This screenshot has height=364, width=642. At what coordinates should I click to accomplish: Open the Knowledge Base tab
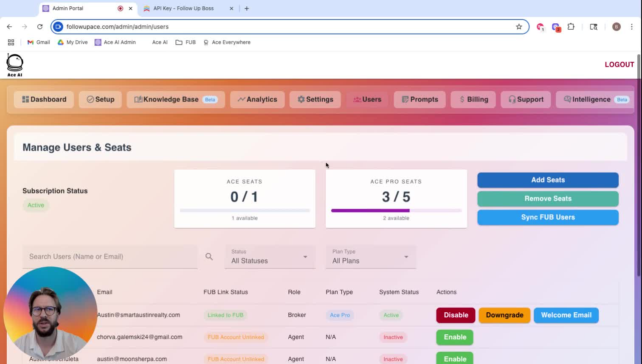tap(176, 99)
